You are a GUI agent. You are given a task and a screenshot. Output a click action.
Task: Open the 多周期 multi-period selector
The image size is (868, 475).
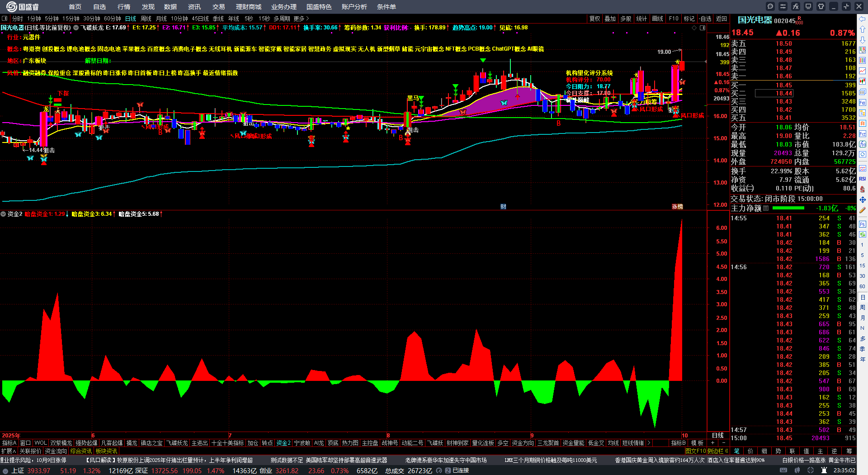click(x=282, y=19)
